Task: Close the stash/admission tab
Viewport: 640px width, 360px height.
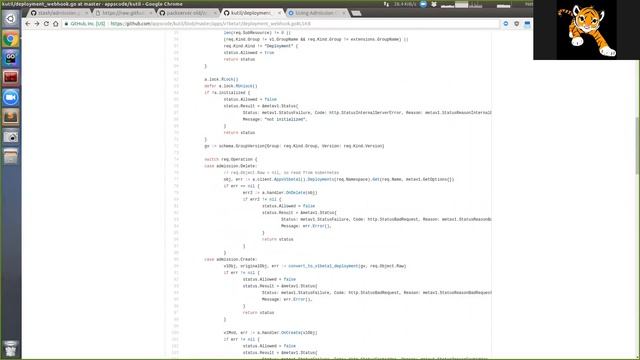Action: [x=87, y=13]
